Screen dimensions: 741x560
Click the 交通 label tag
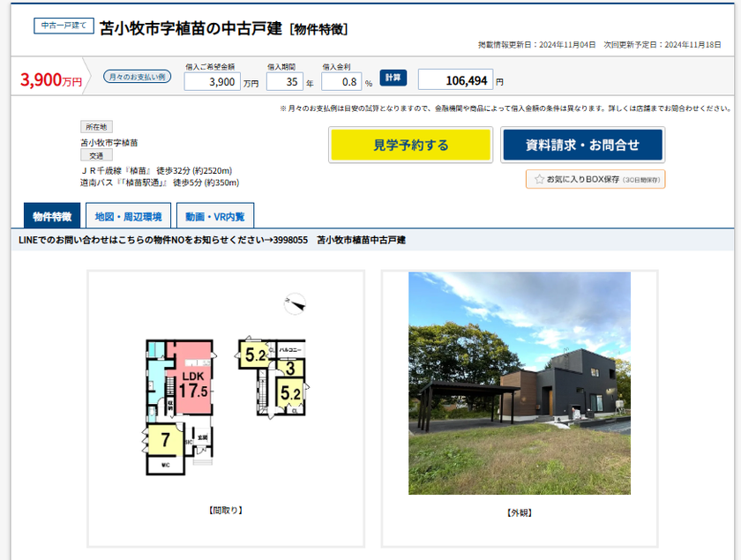[x=96, y=155]
